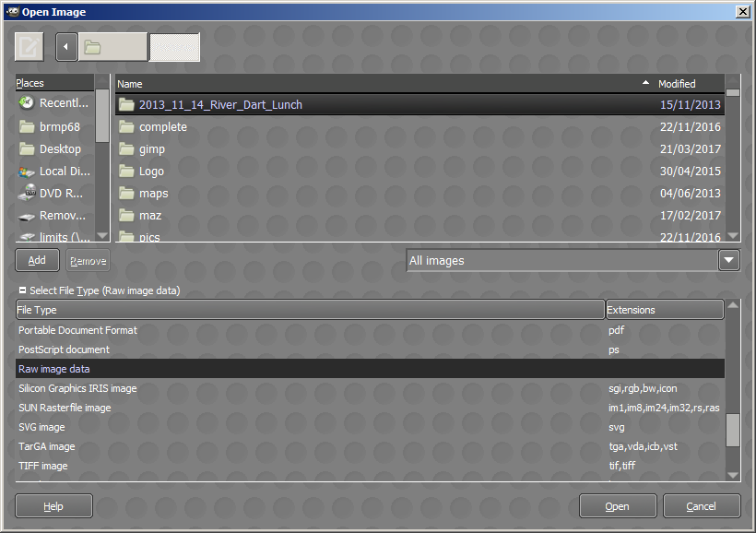
Task: Select Raw image data file type
Action: 370,369
